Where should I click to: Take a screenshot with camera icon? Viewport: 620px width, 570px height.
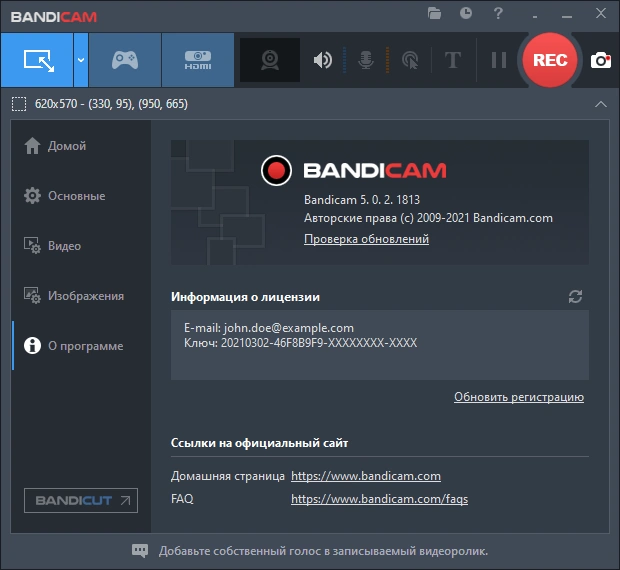click(601, 60)
